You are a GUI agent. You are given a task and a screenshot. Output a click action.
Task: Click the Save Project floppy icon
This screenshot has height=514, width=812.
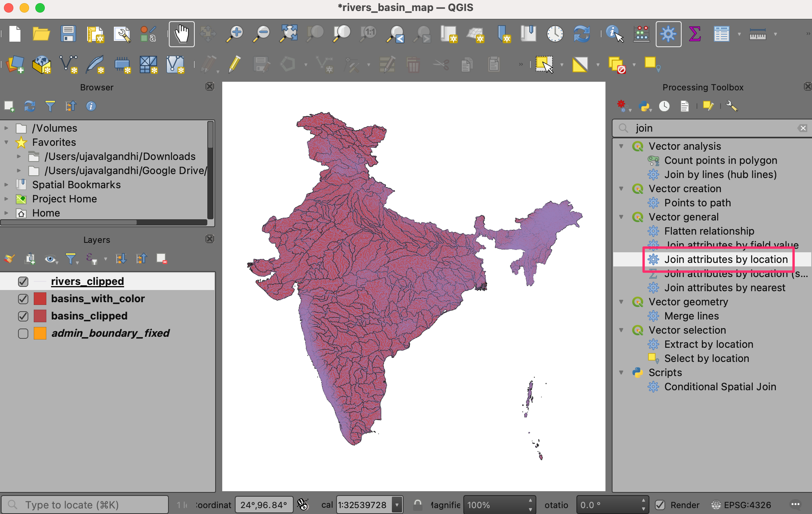pyautogui.click(x=68, y=34)
